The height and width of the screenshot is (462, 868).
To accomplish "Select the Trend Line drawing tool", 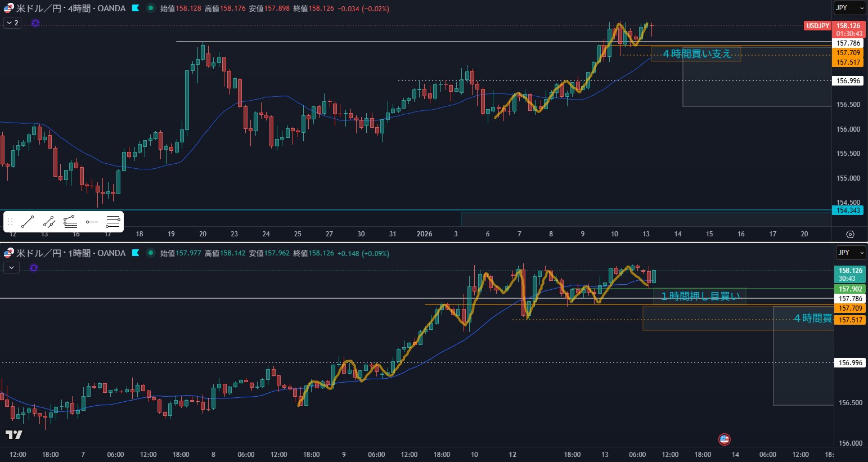I will [x=28, y=222].
